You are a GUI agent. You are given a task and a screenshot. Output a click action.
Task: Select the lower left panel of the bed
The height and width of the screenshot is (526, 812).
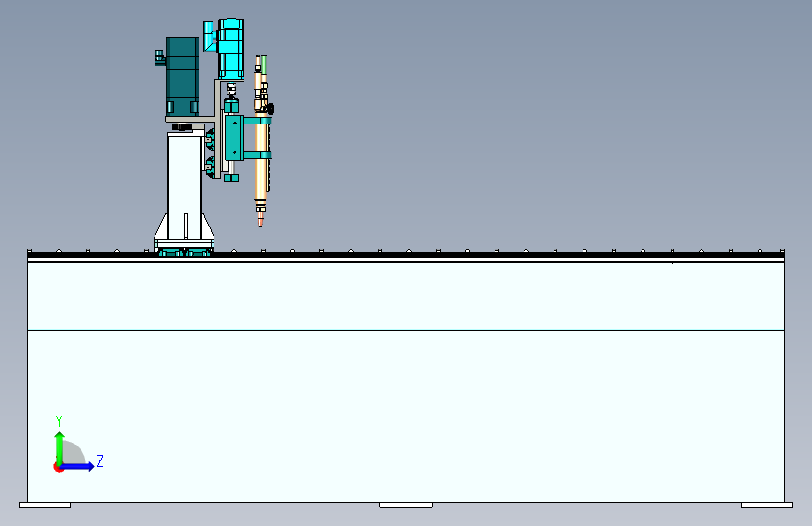(x=216, y=416)
